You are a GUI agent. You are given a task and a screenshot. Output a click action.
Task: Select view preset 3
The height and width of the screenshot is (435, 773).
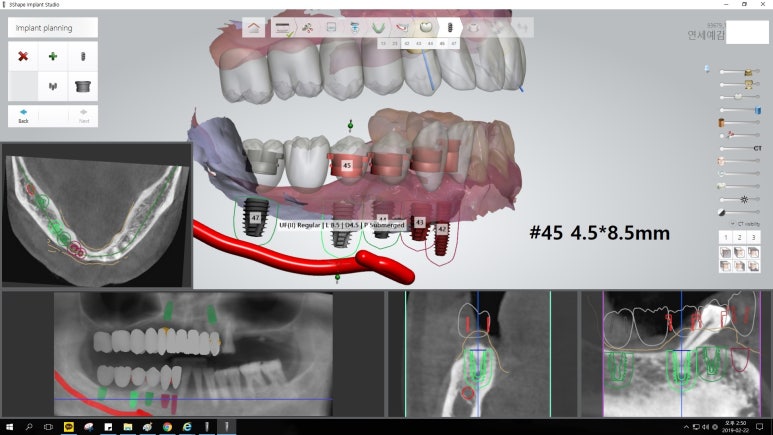pyautogui.click(x=753, y=237)
